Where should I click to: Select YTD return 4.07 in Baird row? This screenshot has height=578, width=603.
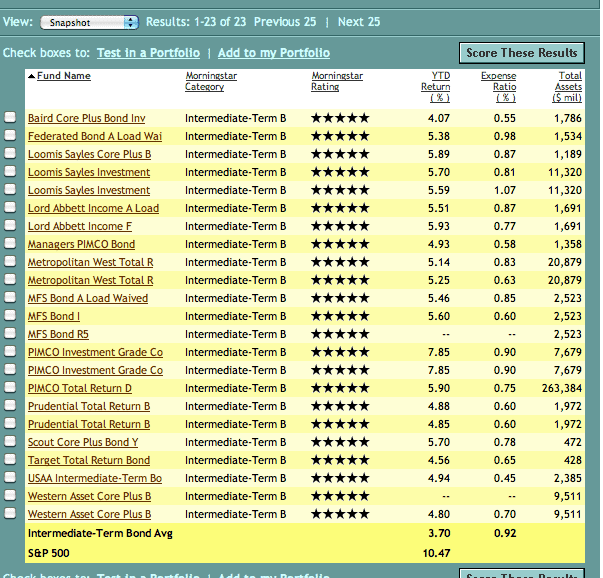[x=439, y=118]
